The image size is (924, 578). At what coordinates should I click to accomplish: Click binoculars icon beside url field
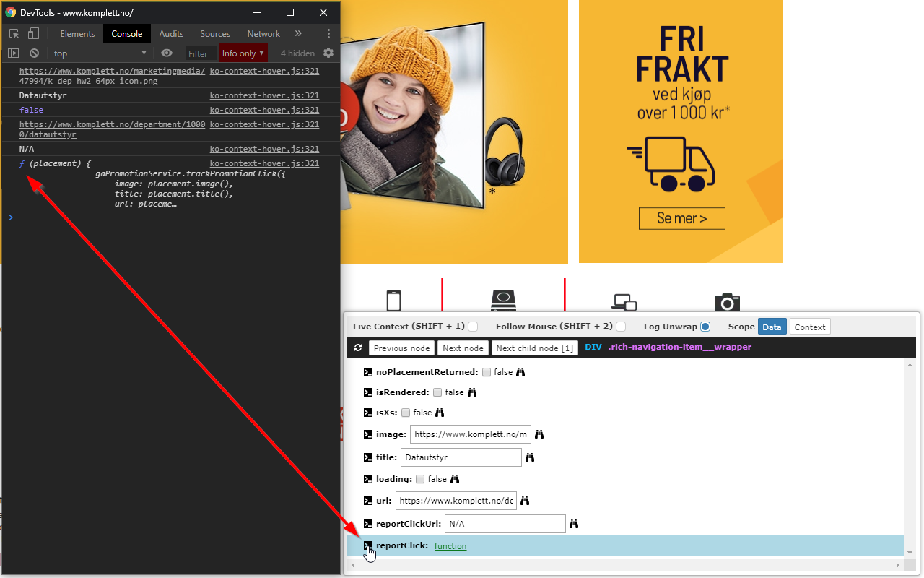tap(525, 501)
